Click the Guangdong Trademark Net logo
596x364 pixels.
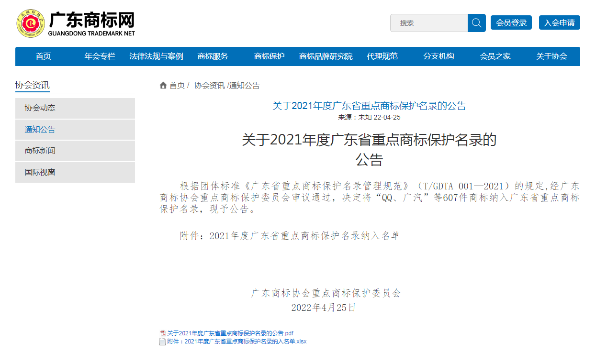(x=75, y=23)
